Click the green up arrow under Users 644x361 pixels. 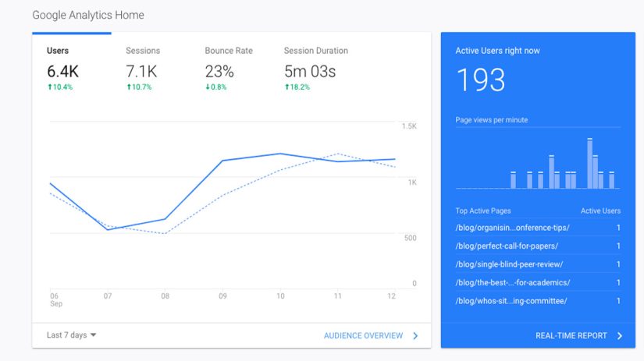point(49,87)
